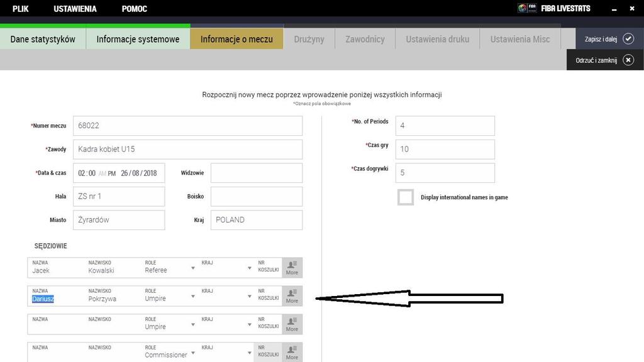Open the Pomoc menu
644x362 pixels.
135,9
